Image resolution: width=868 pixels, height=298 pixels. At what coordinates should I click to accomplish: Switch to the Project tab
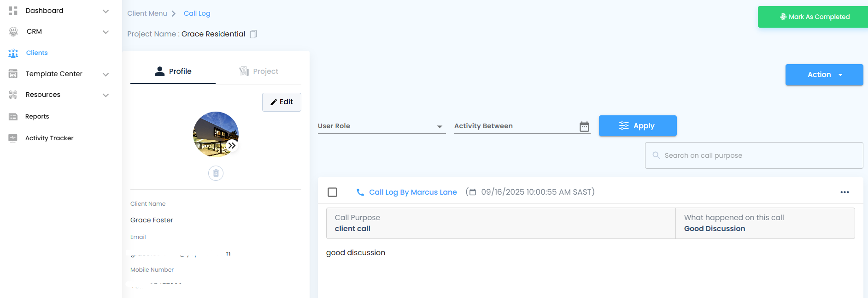[x=259, y=72]
